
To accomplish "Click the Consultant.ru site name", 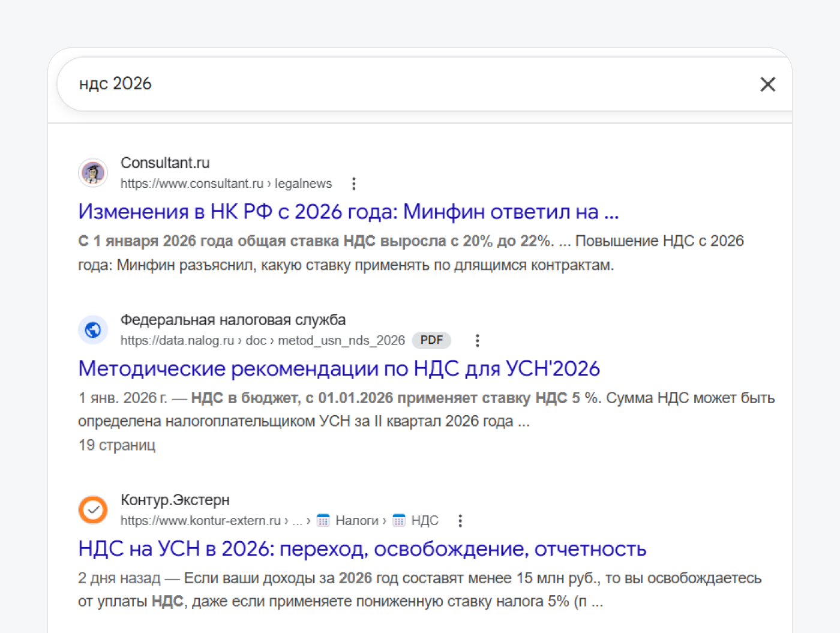I will pos(165,163).
